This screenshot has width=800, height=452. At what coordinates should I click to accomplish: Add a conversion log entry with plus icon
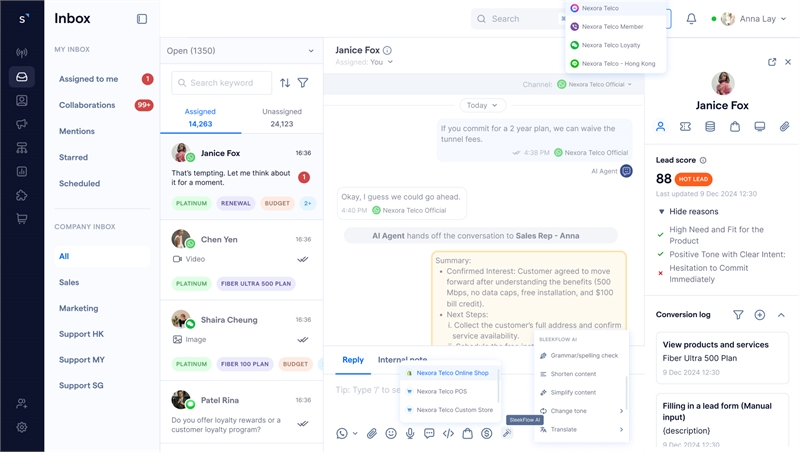click(760, 315)
